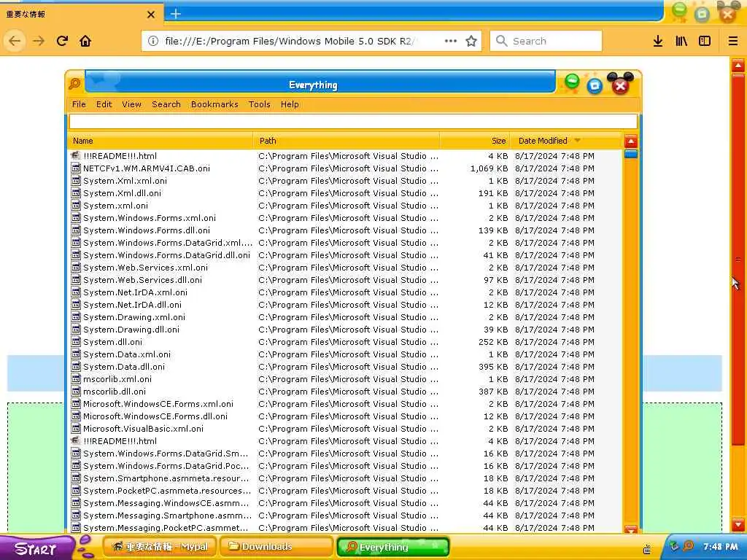
Task: Click the icon beside System.dll.oni
Action: (76, 342)
